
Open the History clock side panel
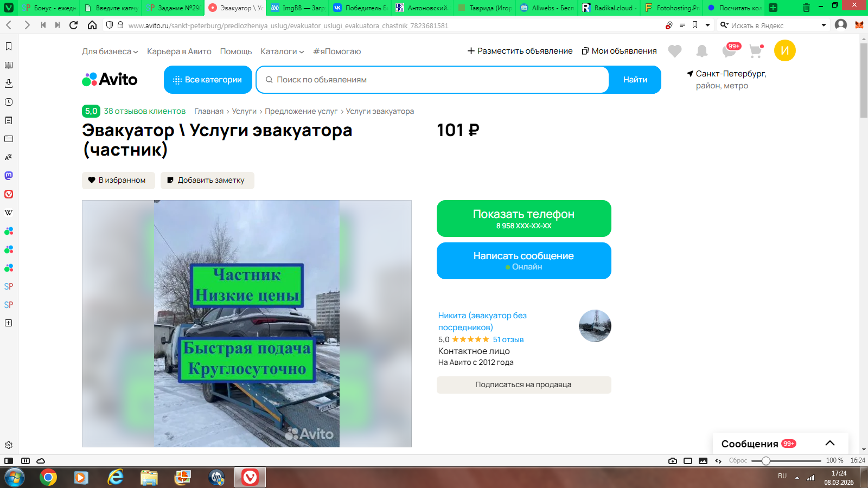click(9, 102)
